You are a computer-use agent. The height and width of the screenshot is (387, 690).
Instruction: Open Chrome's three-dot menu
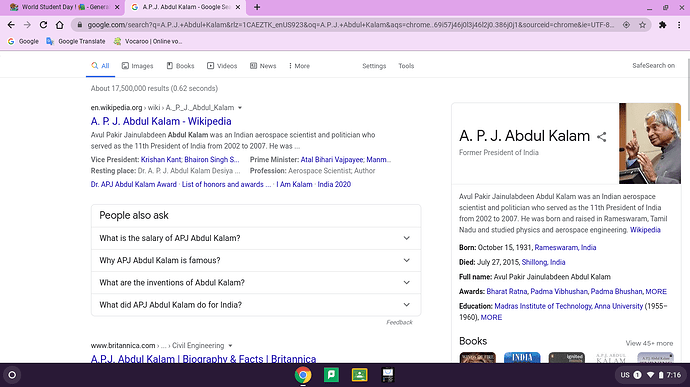[679, 25]
